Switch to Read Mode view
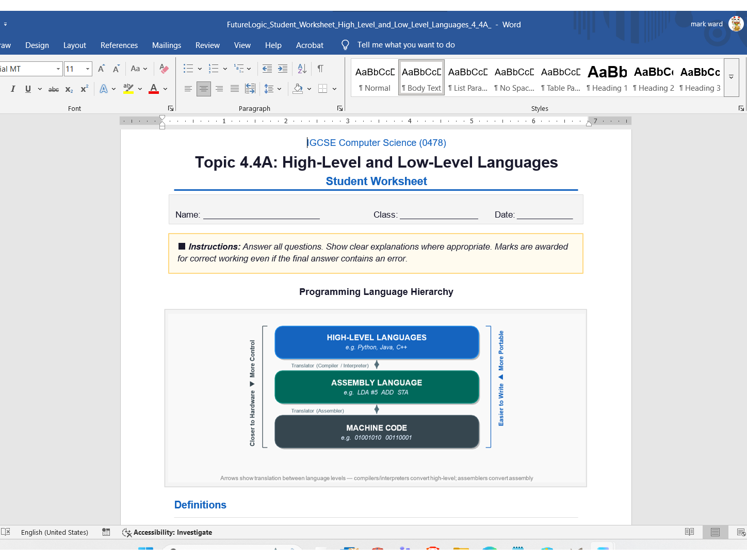This screenshot has height=560, width=747. pos(689,532)
